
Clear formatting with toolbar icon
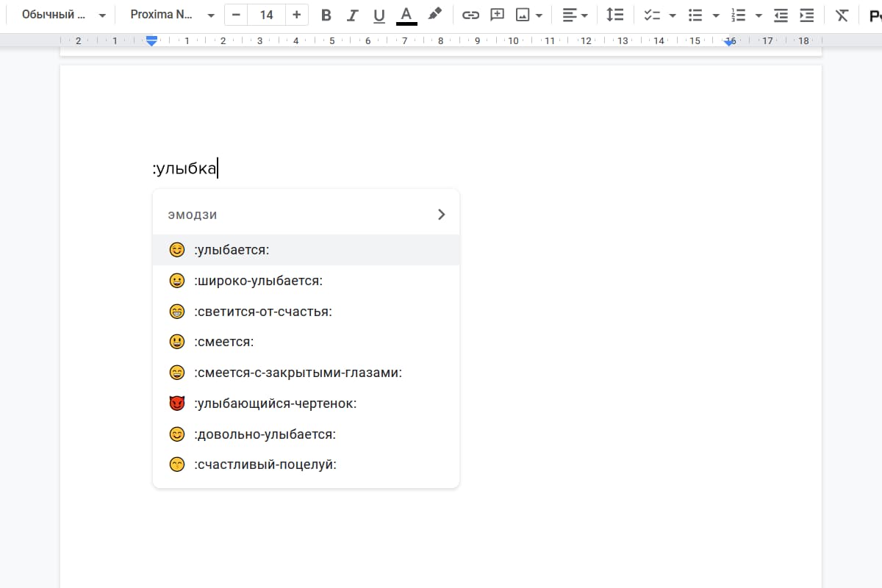point(842,15)
